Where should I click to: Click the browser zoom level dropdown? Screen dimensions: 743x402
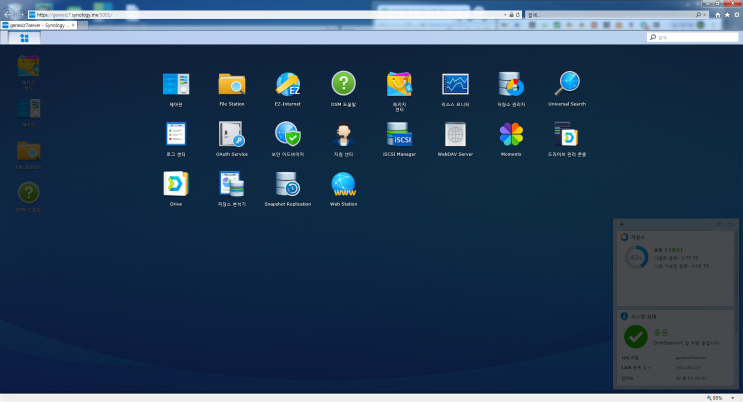pyautogui.click(x=733, y=398)
